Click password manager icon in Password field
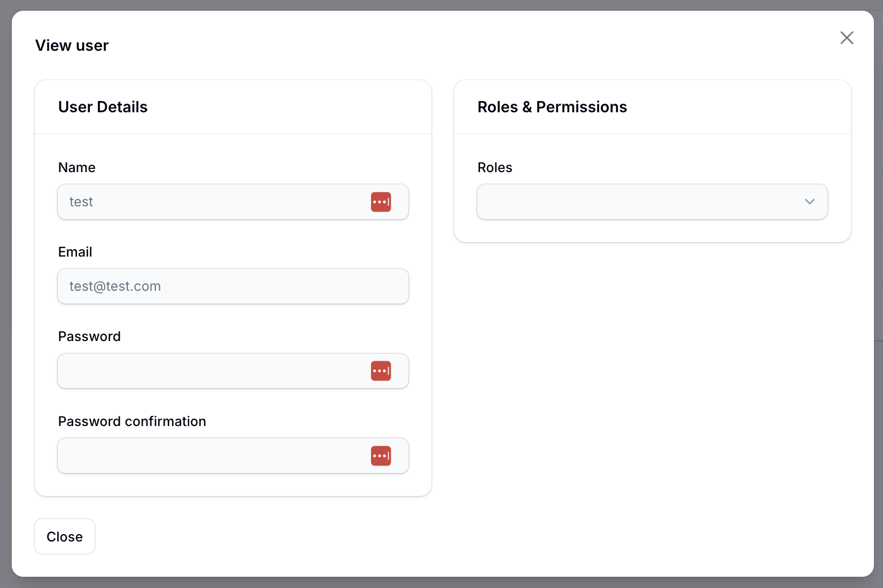Screen dimensions: 883x588 pyautogui.click(x=381, y=371)
